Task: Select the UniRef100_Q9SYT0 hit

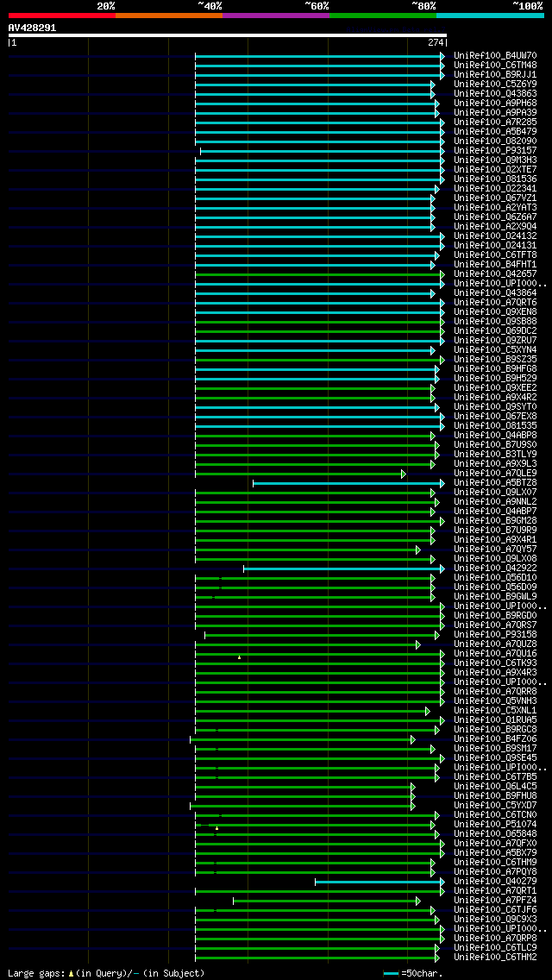Action: (495, 407)
